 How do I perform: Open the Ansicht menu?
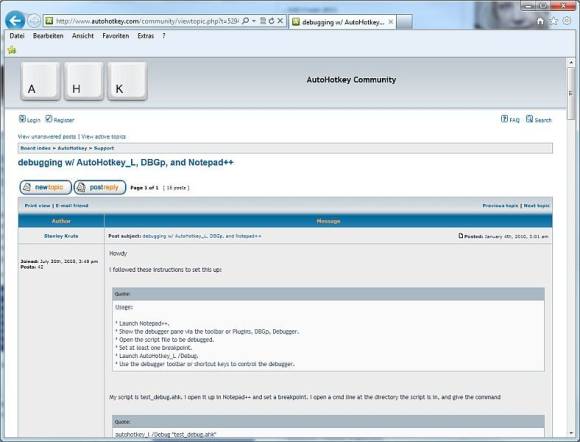(x=83, y=36)
